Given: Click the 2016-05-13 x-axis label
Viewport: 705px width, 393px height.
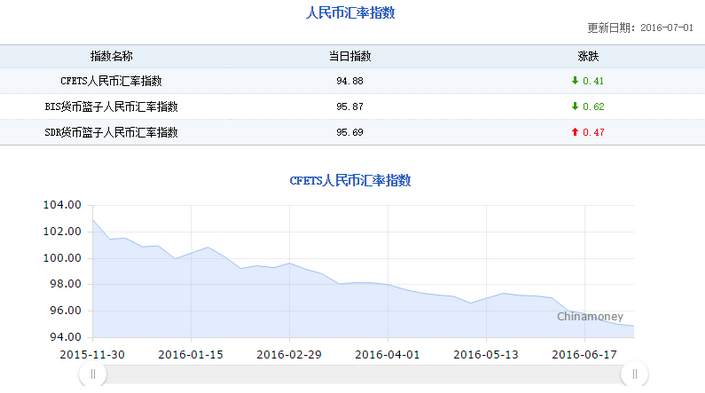Looking at the screenshot, I should point(486,355).
